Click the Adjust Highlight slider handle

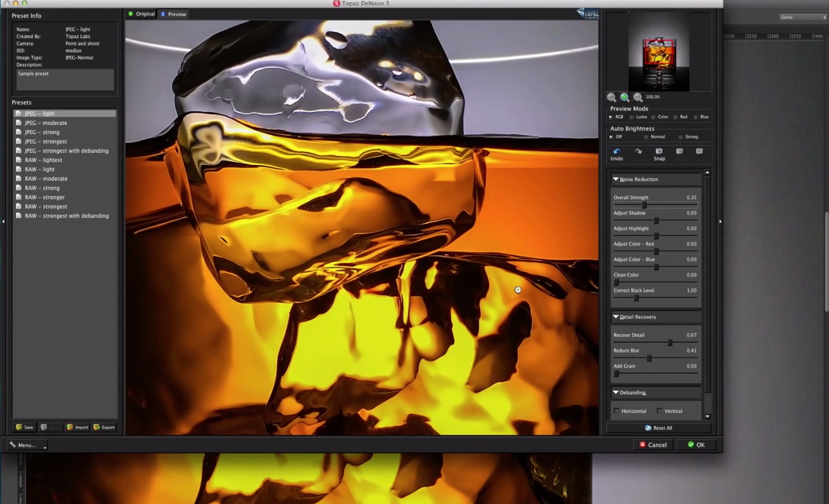656,236
